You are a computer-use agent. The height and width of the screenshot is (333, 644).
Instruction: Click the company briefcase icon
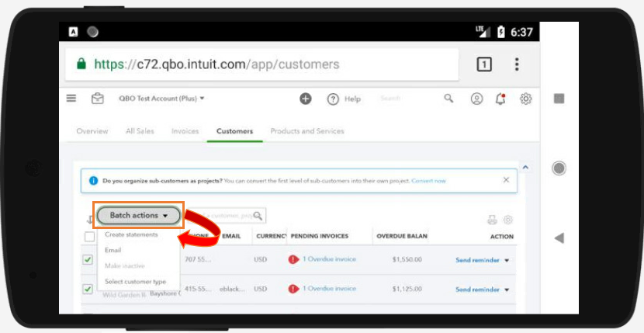click(97, 99)
